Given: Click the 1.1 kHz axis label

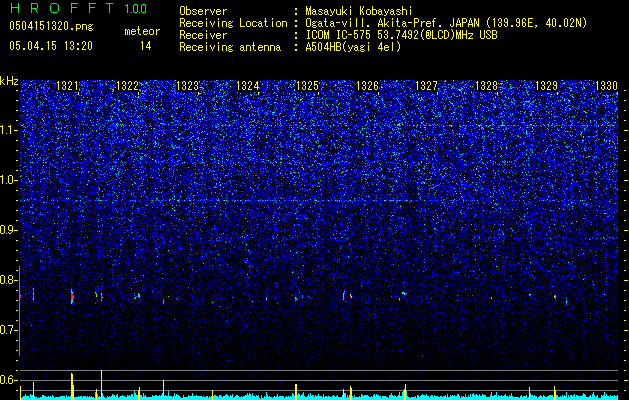Looking at the screenshot, I should coord(9,130).
